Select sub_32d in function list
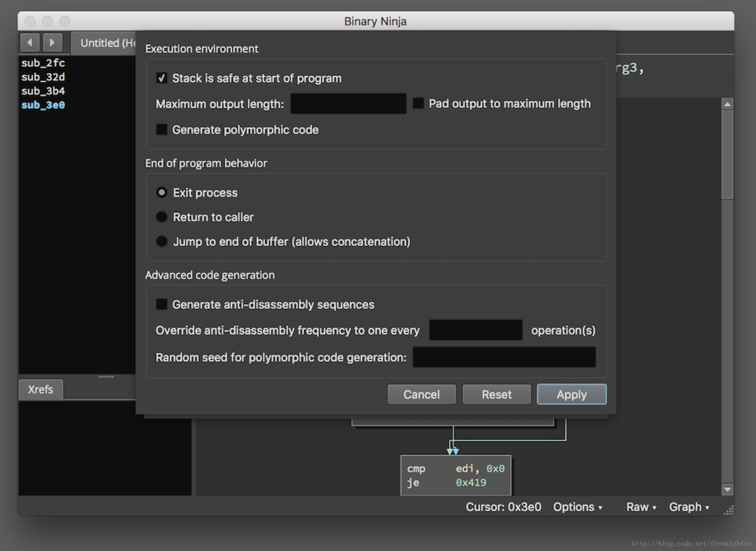Viewport: 756px width, 551px height. point(43,77)
